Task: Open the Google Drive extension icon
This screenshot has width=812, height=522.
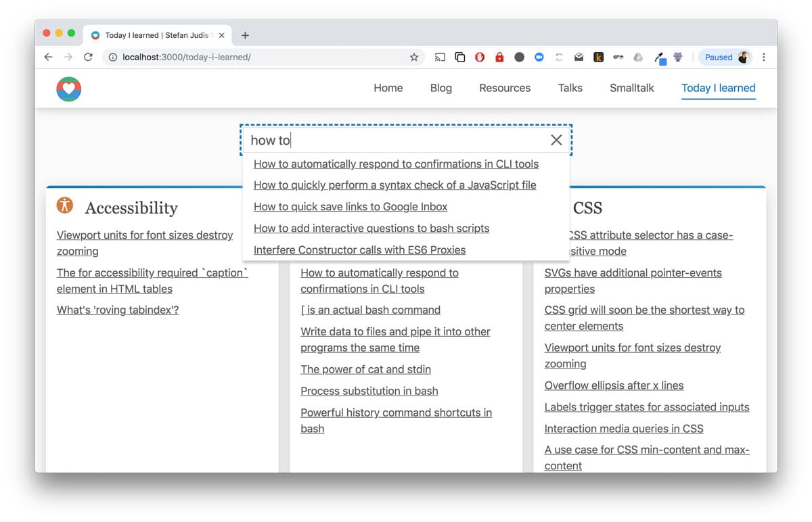Action: point(637,57)
